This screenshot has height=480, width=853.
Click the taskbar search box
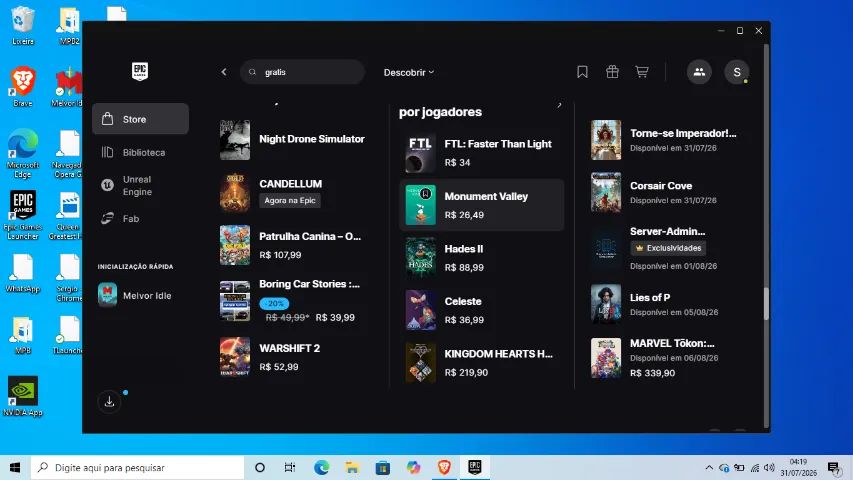(137, 467)
